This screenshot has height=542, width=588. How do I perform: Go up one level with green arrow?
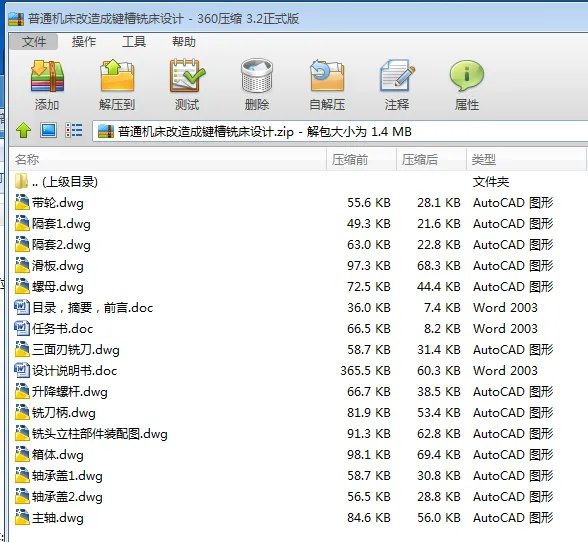24,131
